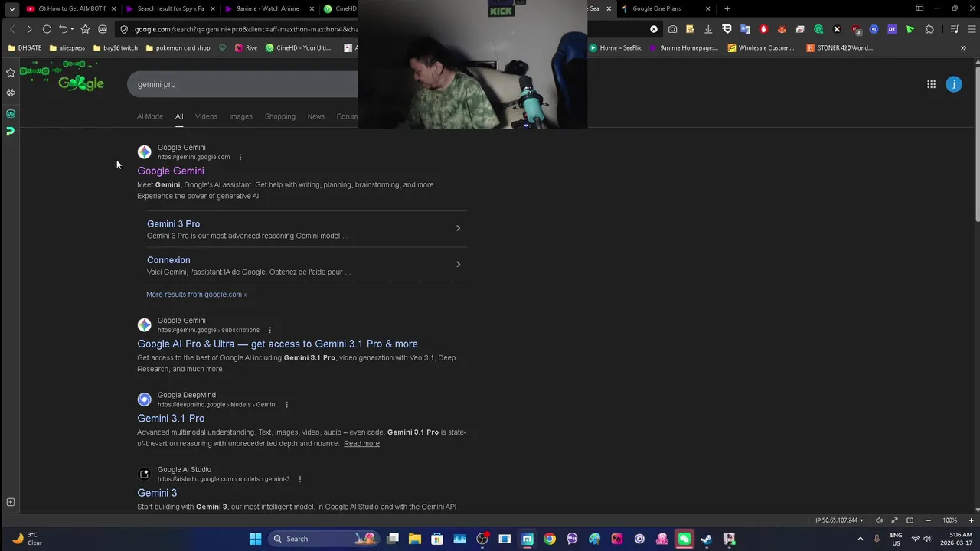Open the bay96 twitch bookmark folder
The height and width of the screenshot is (551, 980).
(115, 47)
